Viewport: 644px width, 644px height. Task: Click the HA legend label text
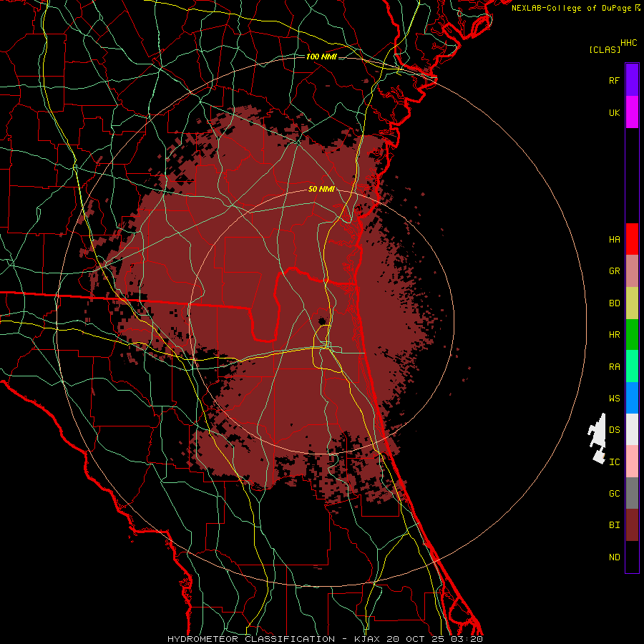click(614, 239)
